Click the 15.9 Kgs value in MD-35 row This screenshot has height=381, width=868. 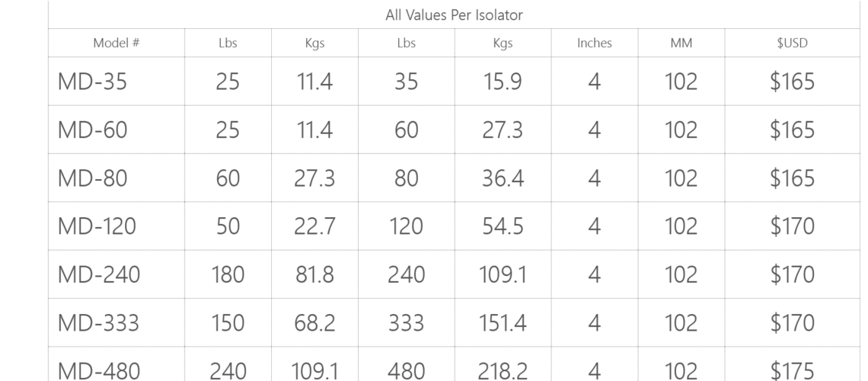tap(503, 82)
